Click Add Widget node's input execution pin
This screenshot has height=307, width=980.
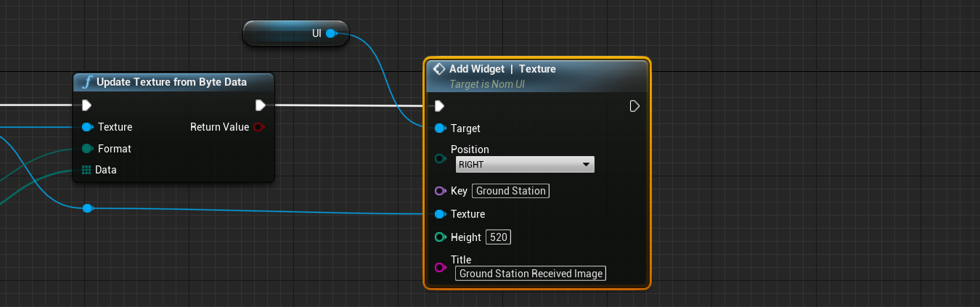438,107
